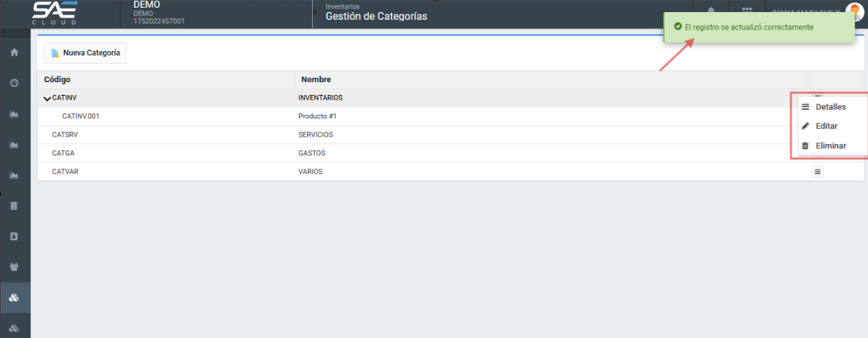Image resolution: width=868 pixels, height=338 pixels.
Task: Click the user avatar in top bar
Action: click(854, 12)
